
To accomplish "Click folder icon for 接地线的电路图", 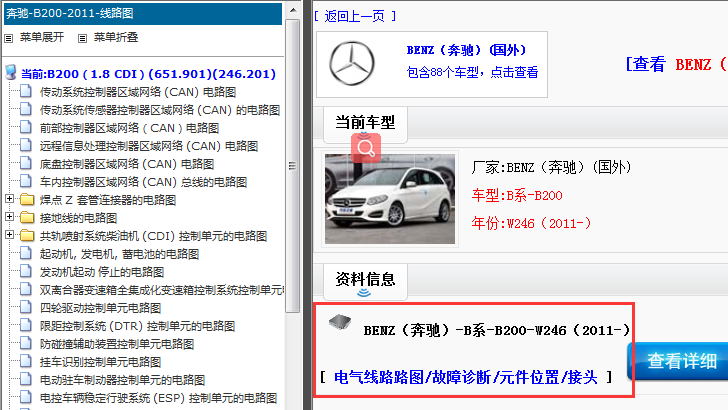I will (x=27, y=217).
